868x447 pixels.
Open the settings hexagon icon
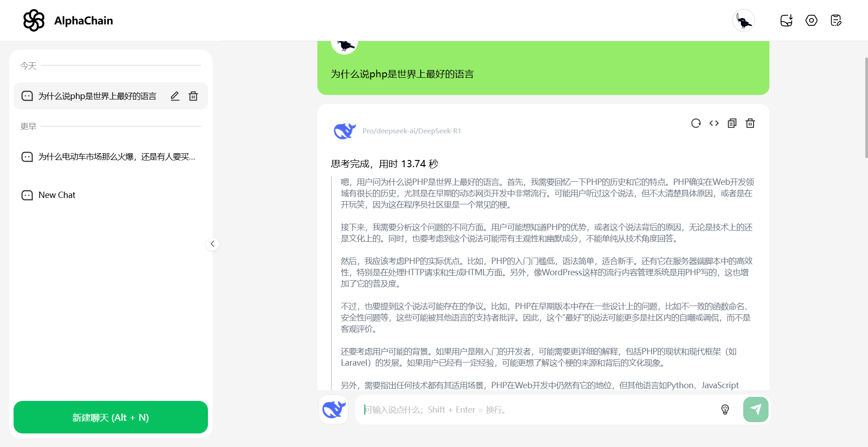[811, 20]
